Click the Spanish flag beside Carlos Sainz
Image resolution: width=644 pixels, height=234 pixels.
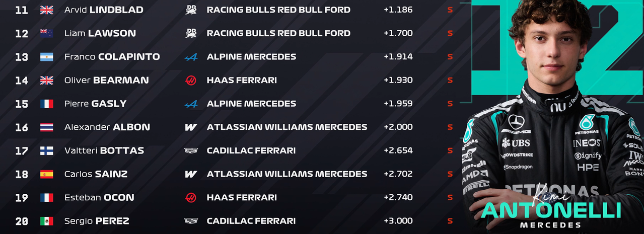point(46,174)
